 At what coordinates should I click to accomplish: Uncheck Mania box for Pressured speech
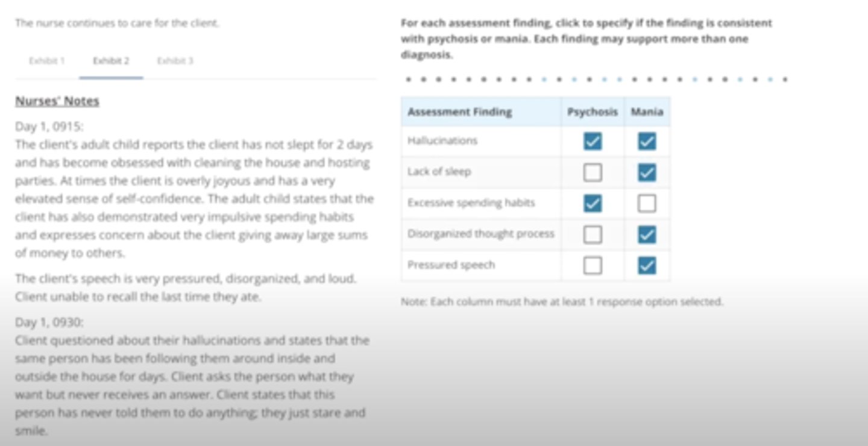point(647,265)
